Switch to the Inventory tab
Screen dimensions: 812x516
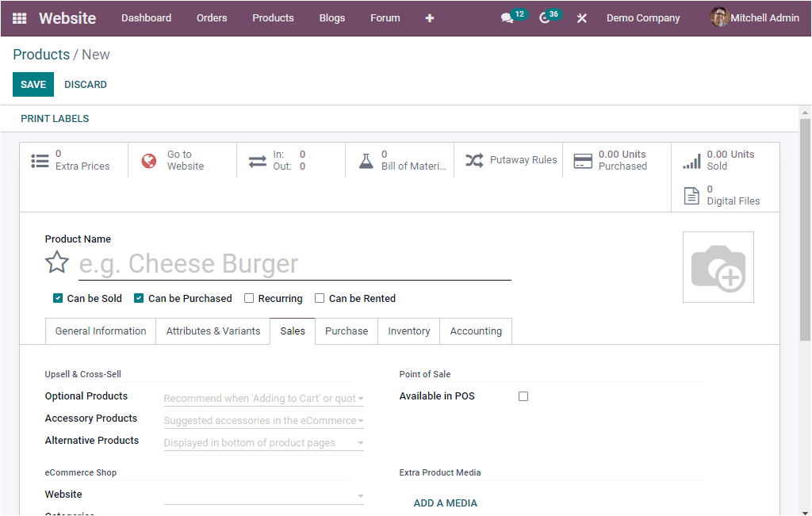pyautogui.click(x=408, y=331)
